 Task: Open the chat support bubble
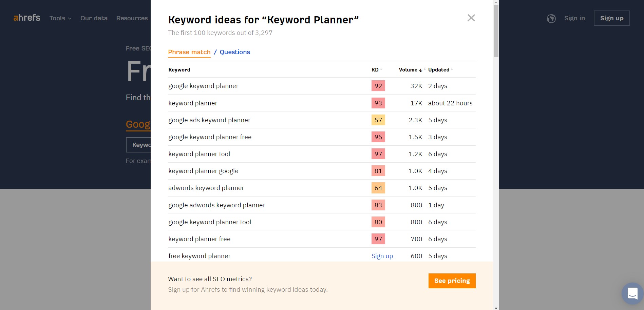point(632,293)
